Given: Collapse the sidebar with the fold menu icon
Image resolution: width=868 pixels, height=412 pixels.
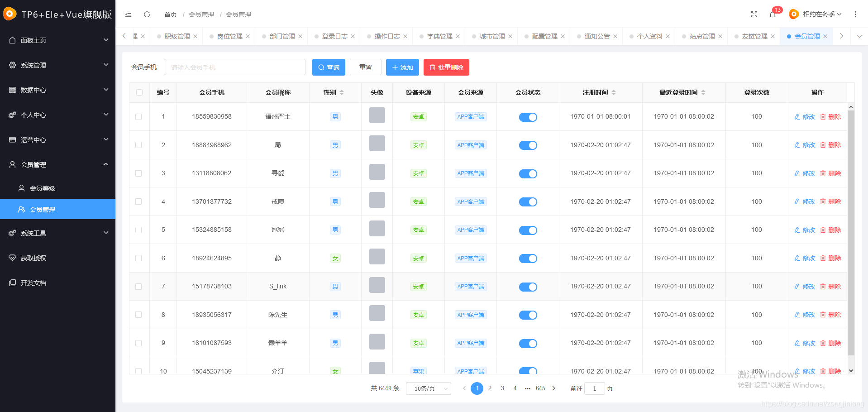Looking at the screenshot, I should tap(129, 14).
